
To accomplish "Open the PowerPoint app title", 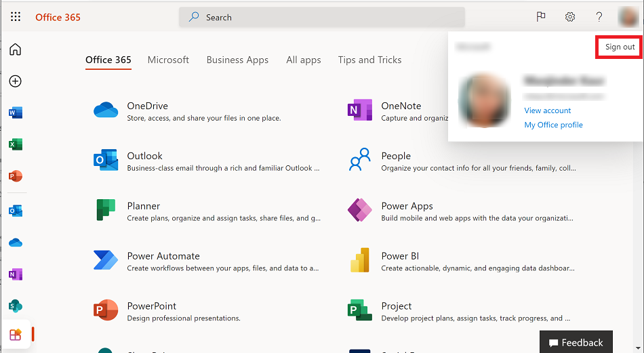I will click(x=152, y=306).
